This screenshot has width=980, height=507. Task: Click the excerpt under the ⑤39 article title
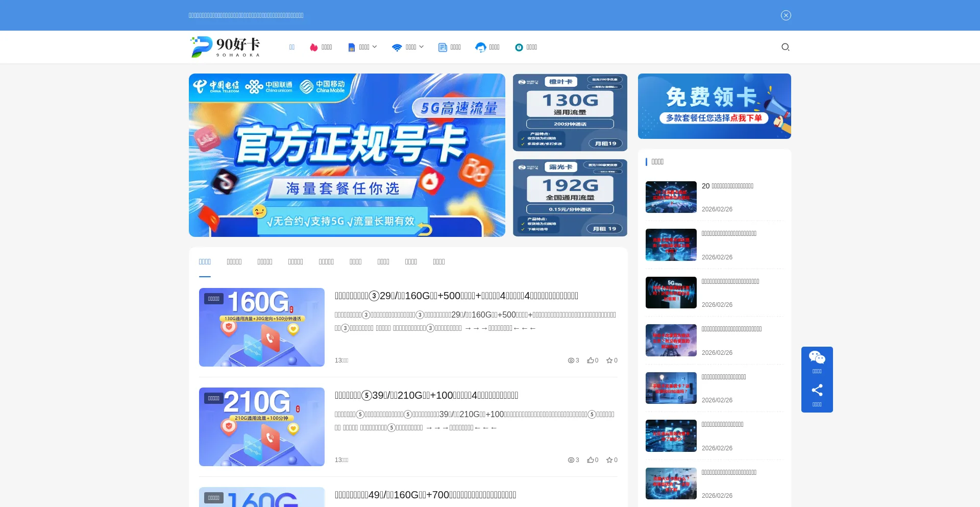pos(476,421)
